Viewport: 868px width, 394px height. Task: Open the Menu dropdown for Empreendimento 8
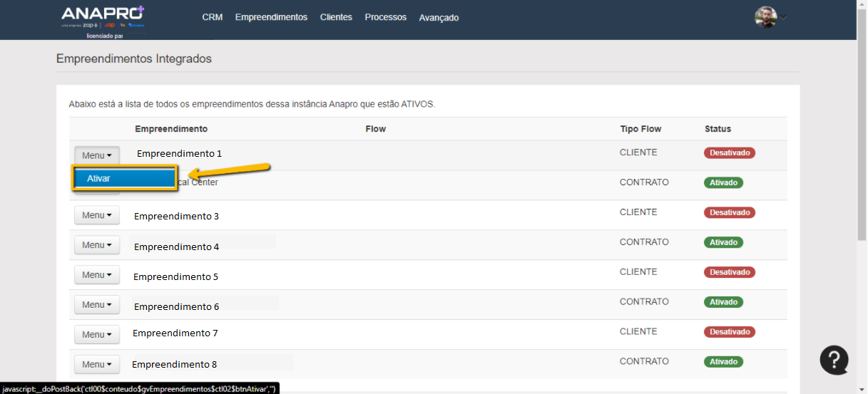click(x=97, y=365)
